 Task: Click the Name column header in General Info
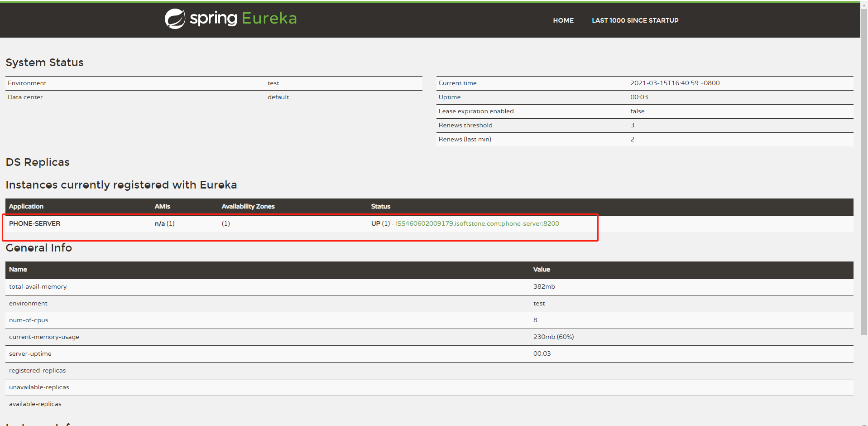click(x=18, y=269)
